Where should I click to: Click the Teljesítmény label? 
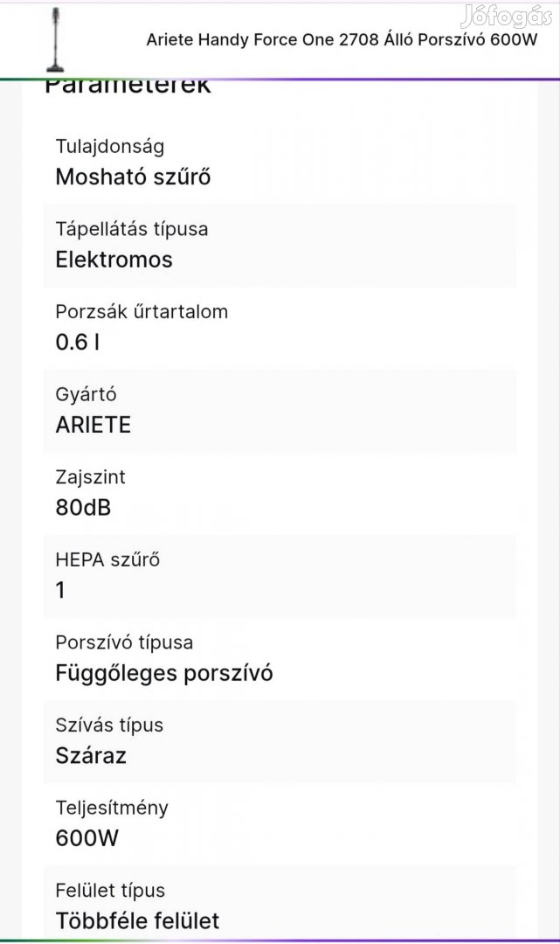point(112,808)
